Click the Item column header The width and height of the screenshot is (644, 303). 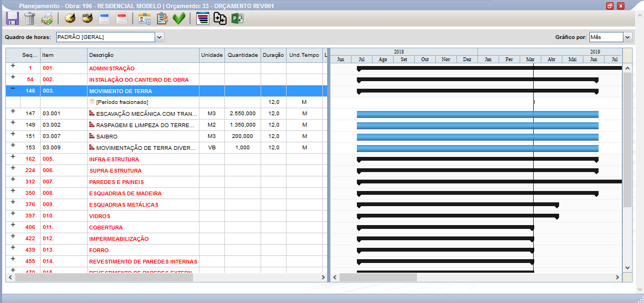(x=64, y=55)
